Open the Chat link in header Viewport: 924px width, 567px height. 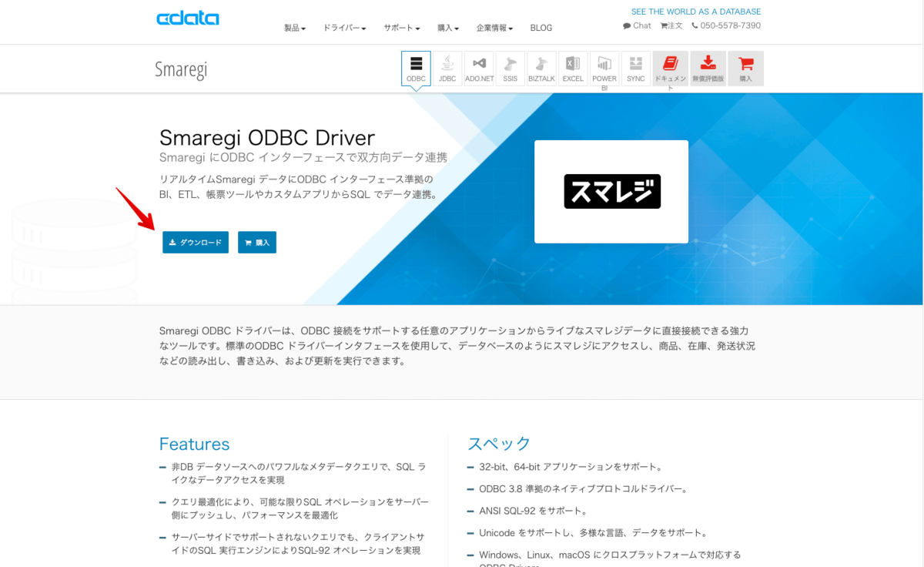[637, 25]
